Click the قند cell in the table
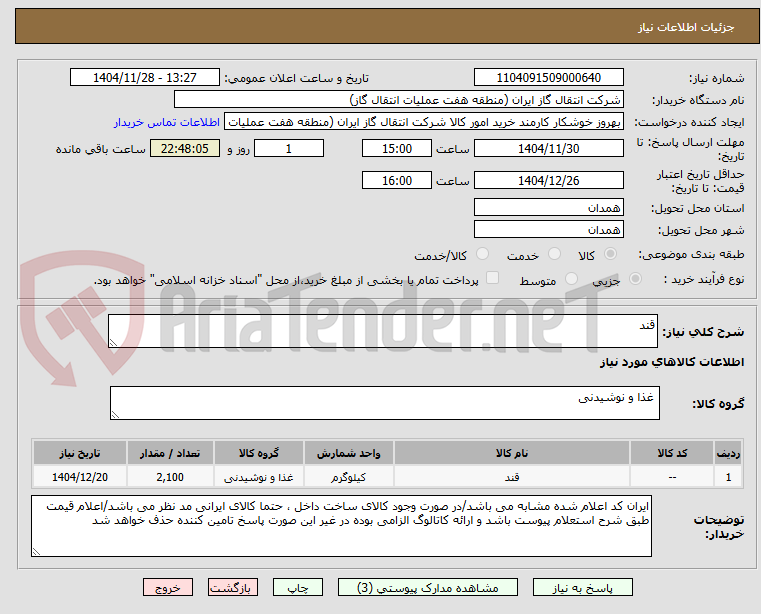The image size is (761, 614). coord(512,477)
